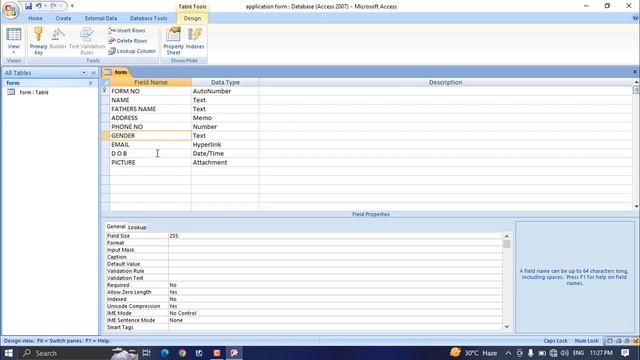Click the PHONE NO field name
Viewport: 640px width, 360px height.
(151, 127)
